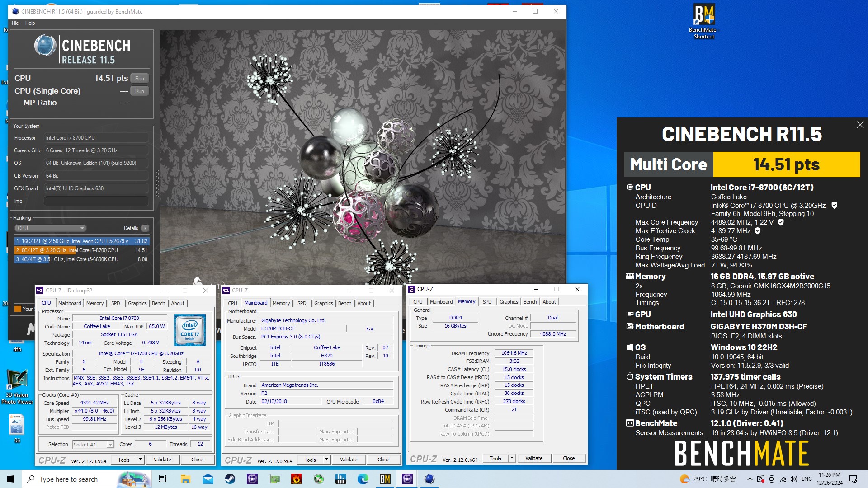Open Task View on the taskbar
868x488 pixels.
click(x=163, y=479)
